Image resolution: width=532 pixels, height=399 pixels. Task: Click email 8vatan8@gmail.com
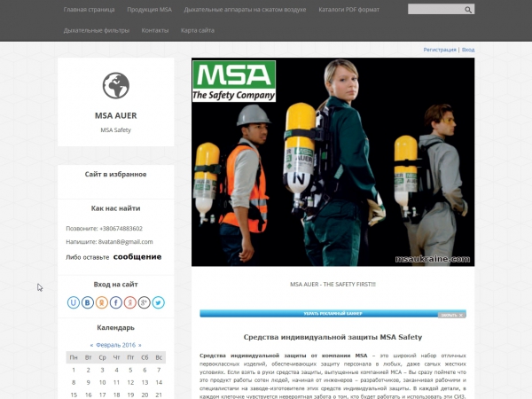click(126, 242)
